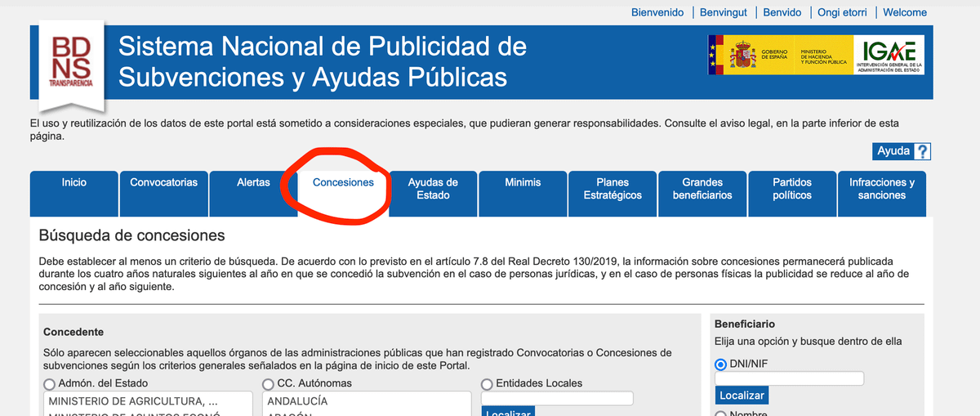Click the DNI/NIF text input field
Screen dimensions: 980x416
(789, 378)
